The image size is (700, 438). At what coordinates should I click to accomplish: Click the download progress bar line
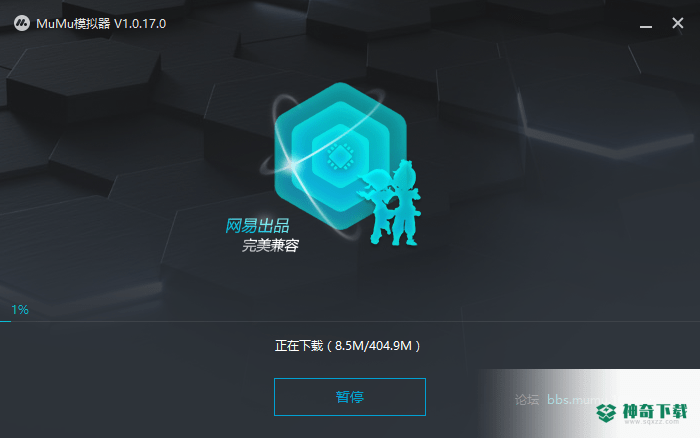[350, 321]
